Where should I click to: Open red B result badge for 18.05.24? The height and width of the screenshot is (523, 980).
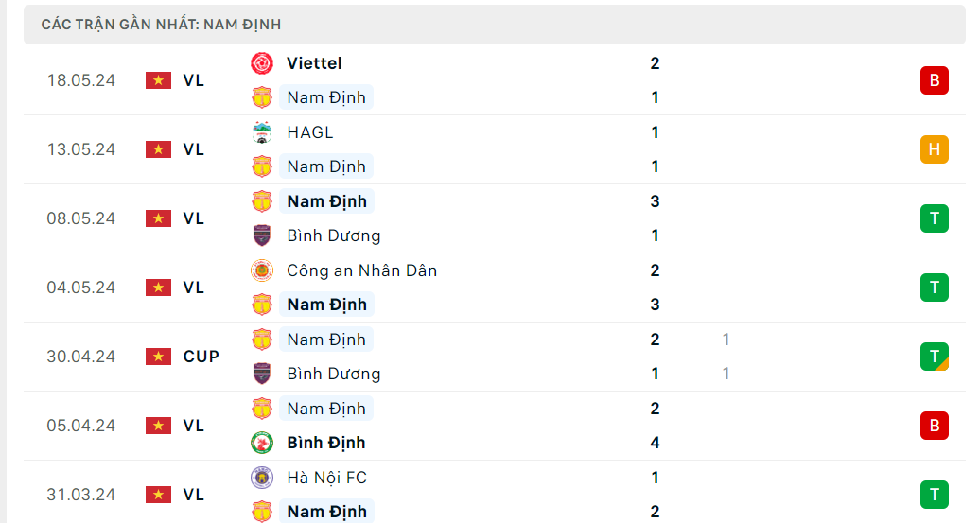[934, 80]
